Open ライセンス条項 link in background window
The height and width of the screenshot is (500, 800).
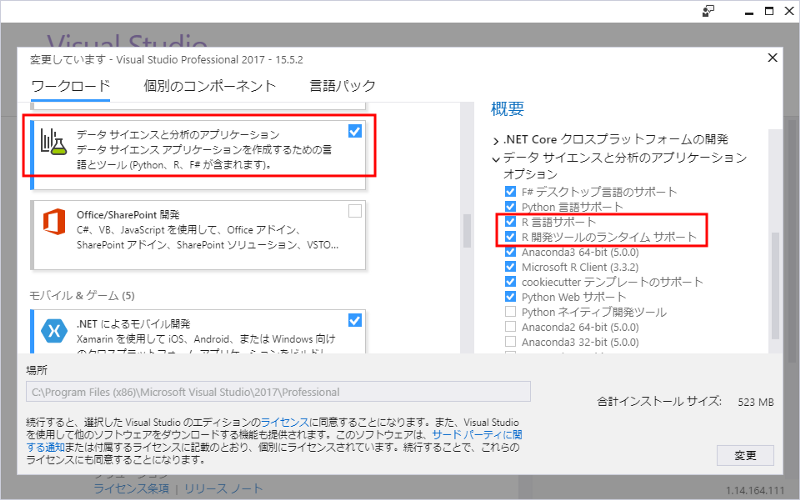click(131, 488)
